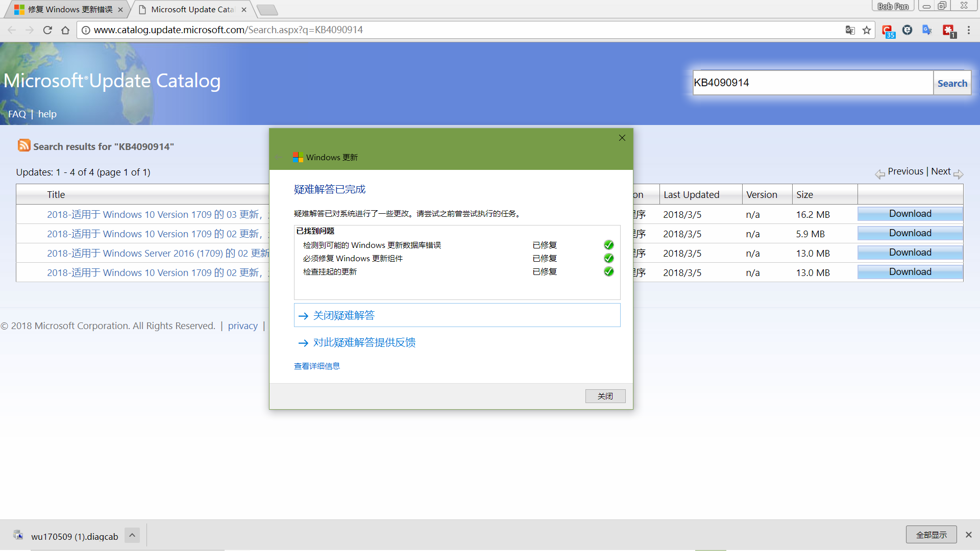Click '全部显示' show all downloads button

932,536
